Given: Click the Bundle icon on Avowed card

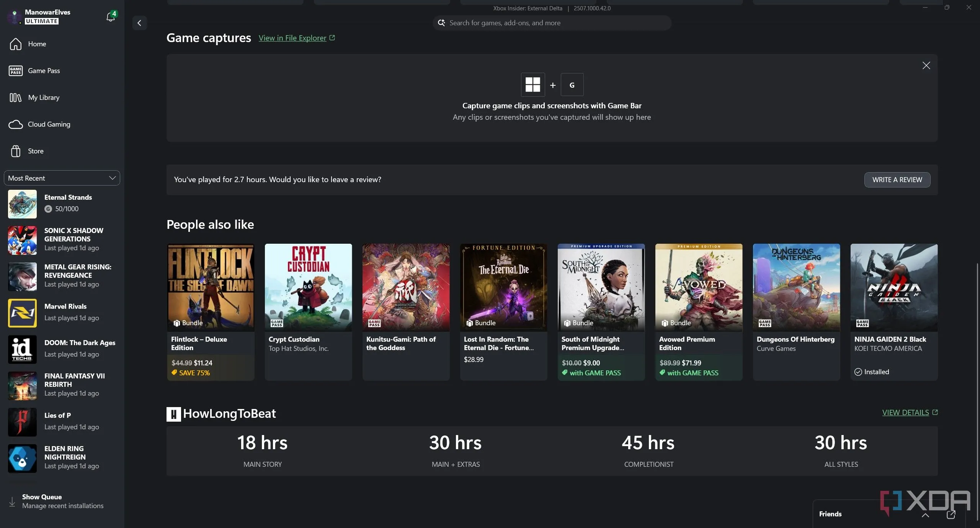Looking at the screenshot, I should point(665,323).
